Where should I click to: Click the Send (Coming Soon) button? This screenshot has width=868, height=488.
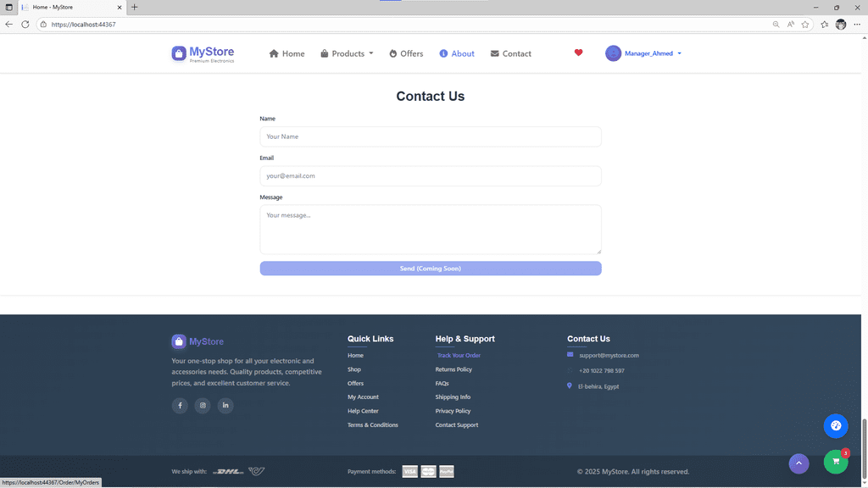point(431,269)
